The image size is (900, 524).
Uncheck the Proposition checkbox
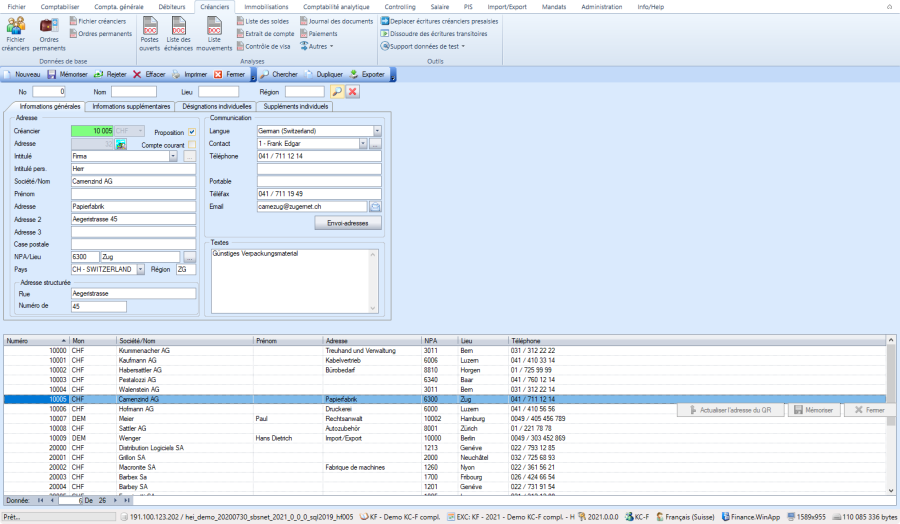pyautogui.click(x=192, y=132)
